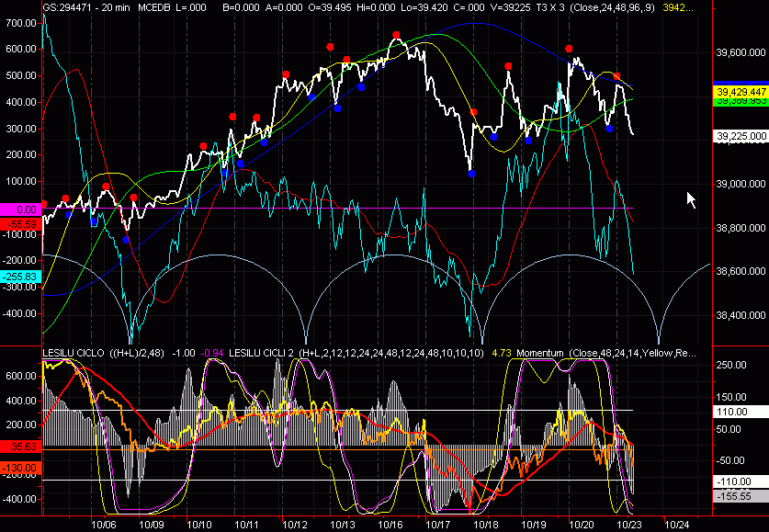The height and width of the screenshot is (532, 769).
Task: Click the red "35.63" value tag
Action: click(20, 447)
